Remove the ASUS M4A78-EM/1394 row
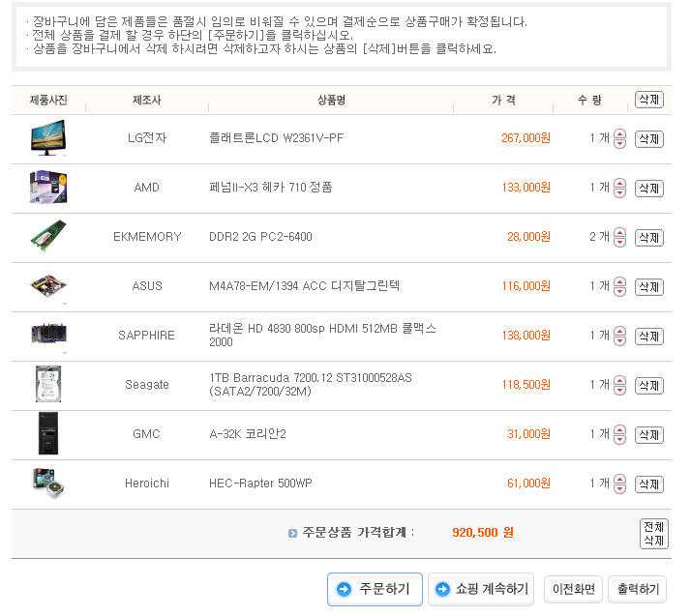Viewport: 691px width, 616px height. (648, 287)
